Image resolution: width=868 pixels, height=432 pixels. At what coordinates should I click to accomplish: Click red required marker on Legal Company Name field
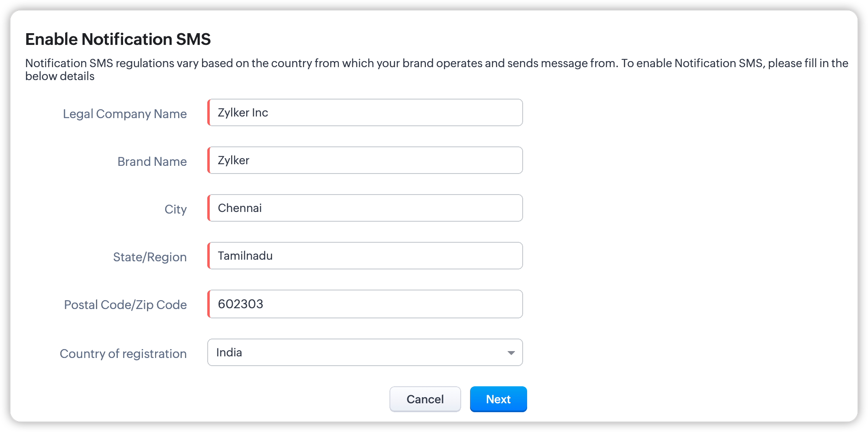click(209, 112)
